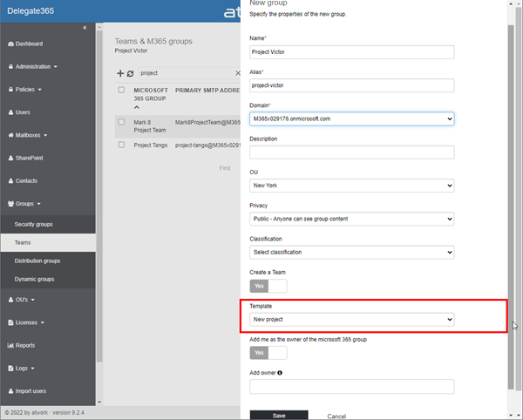Click the info icon next to Add owner

tap(279, 373)
